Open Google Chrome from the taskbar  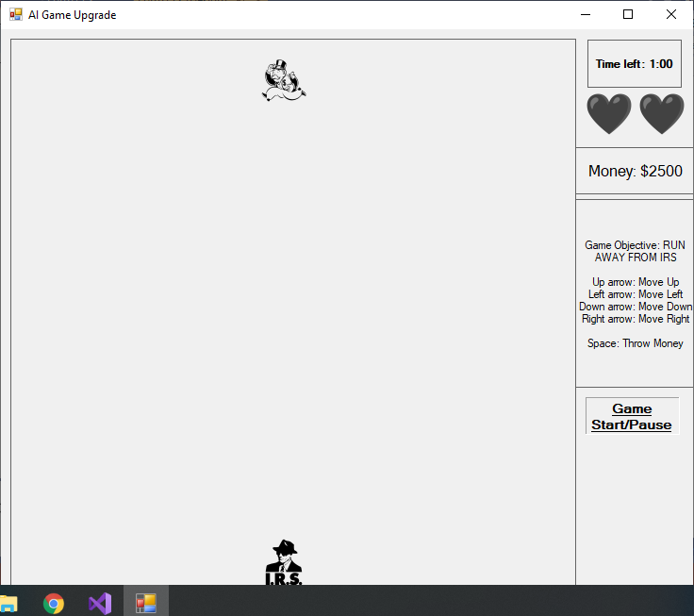pos(54,603)
